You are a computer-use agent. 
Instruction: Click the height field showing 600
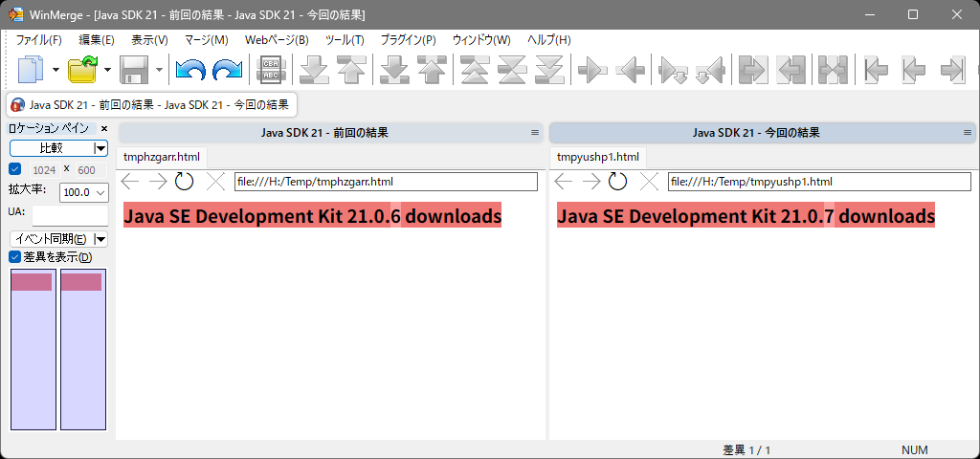tap(90, 170)
